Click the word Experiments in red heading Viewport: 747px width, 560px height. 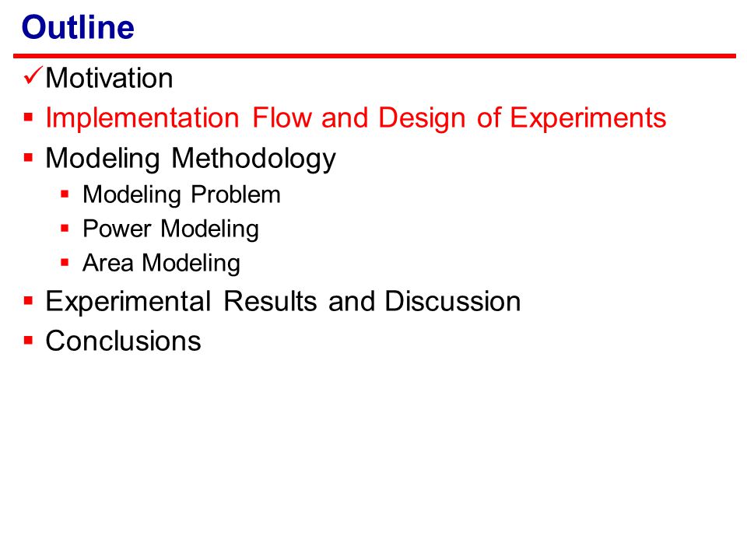[588, 118]
